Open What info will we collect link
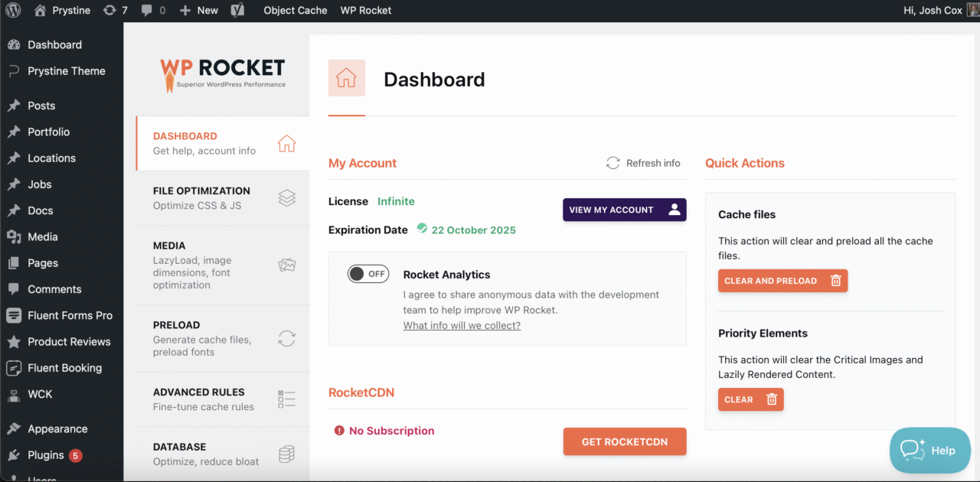Viewport: 980px width, 482px height. [462, 325]
